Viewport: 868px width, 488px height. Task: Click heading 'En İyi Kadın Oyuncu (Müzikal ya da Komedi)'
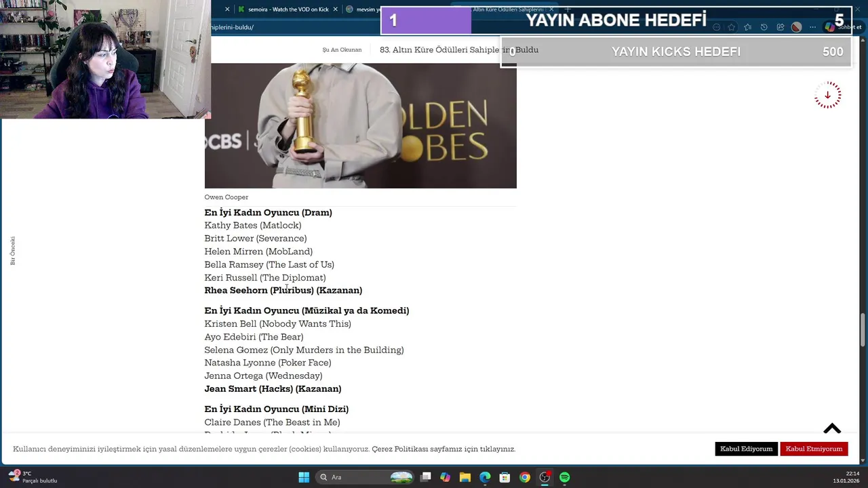307,311
